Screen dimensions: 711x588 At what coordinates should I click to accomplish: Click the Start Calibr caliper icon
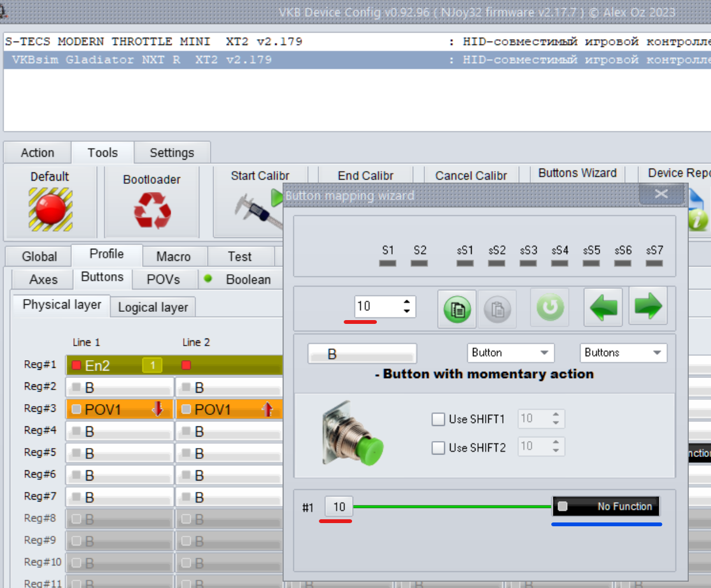tap(259, 211)
